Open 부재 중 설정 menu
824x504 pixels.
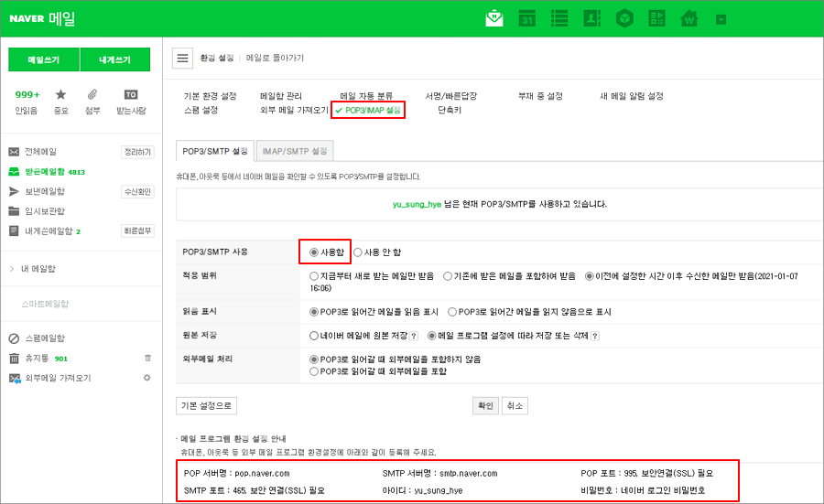coord(540,96)
